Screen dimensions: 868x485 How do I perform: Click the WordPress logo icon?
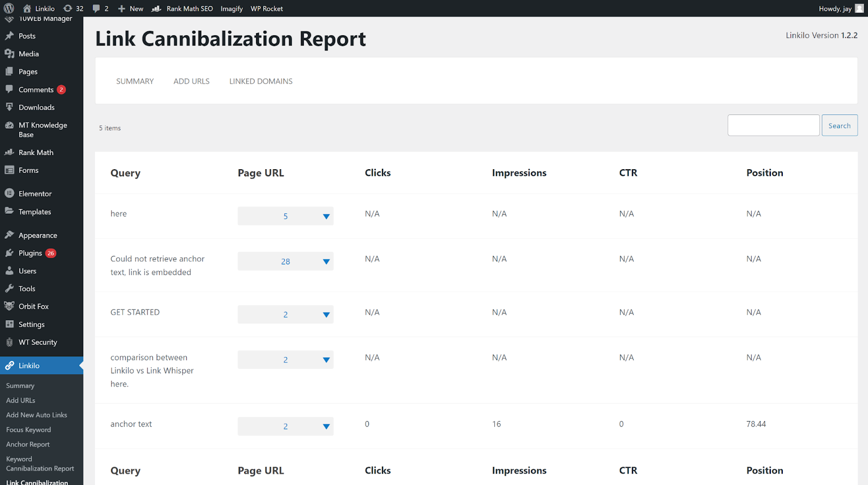tap(9, 8)
